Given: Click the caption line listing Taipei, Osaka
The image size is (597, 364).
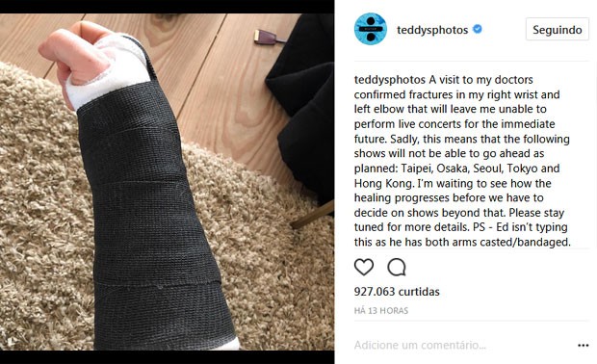Looking at the screenshot, I should click(456, 169).
